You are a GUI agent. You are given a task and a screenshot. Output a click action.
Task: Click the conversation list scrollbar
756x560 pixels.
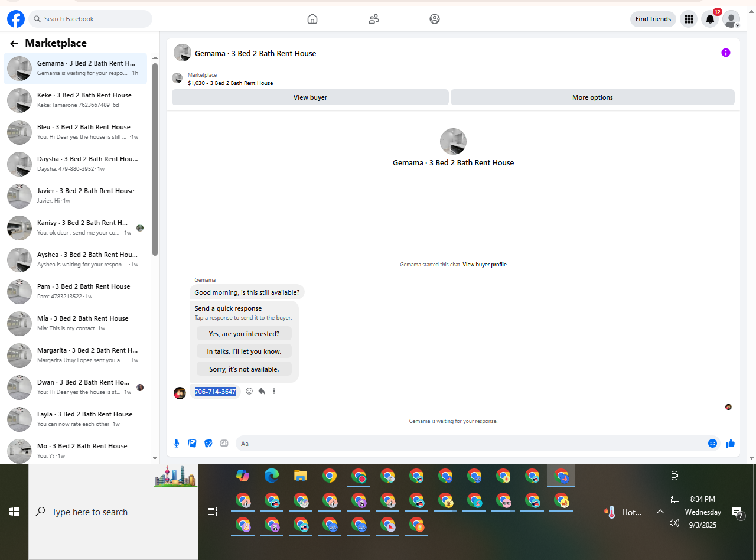(x=155, y=159)
